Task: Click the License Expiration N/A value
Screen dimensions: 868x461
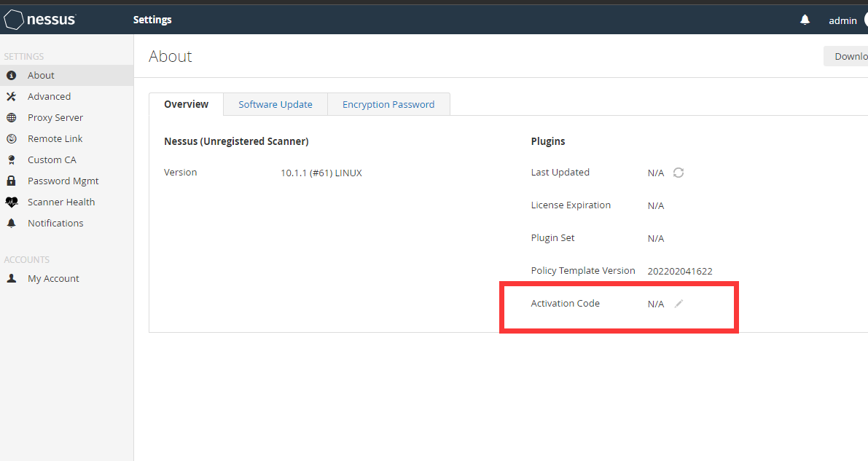Action: (x=655, y=206)
